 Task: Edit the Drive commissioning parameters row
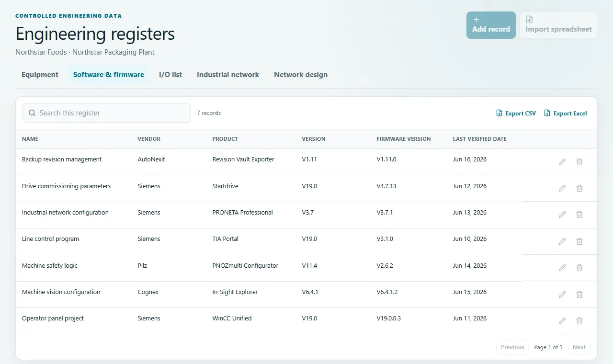pyautogui.click(x=562, y=188)
